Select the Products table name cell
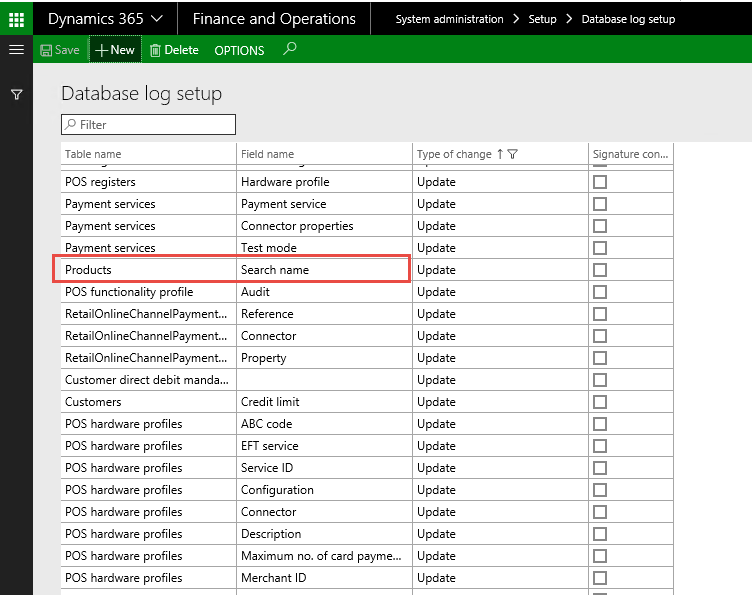The width and height of the screenshot is (752, 595). click(x=148, y=270)
